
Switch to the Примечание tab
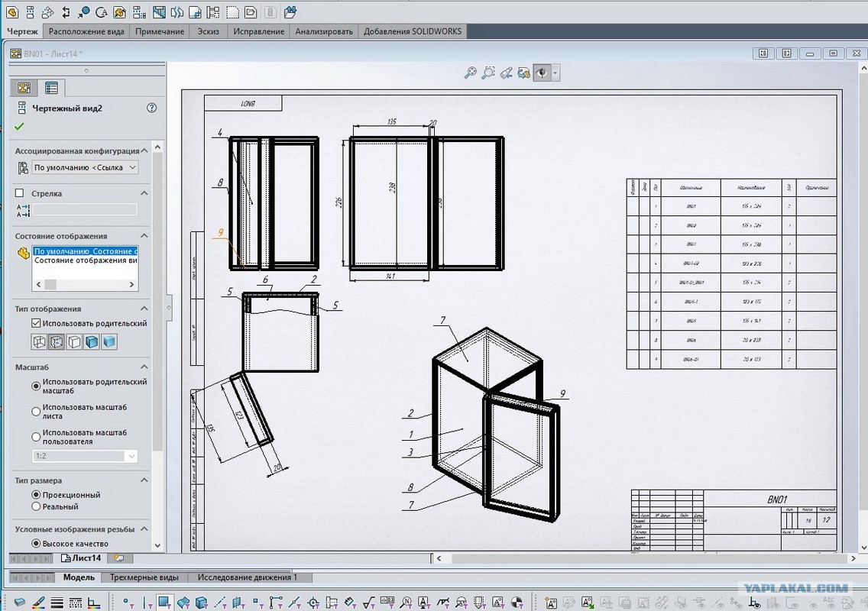click(x=160, y=31)
